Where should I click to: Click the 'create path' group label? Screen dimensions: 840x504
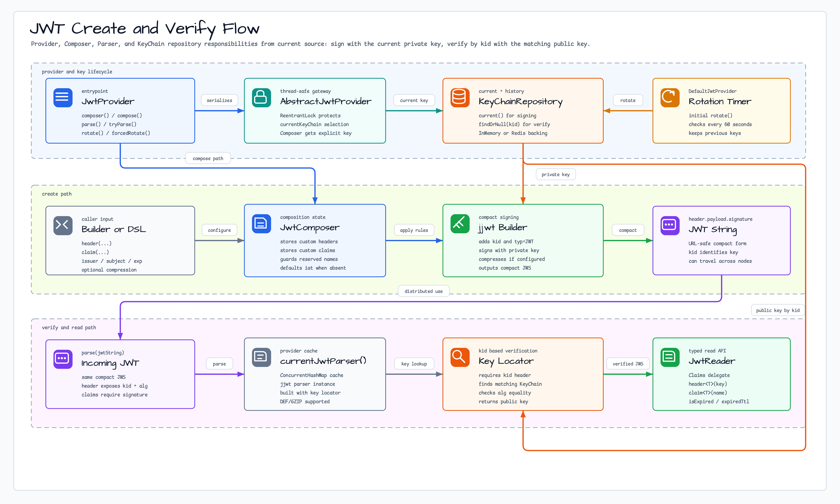57,194
